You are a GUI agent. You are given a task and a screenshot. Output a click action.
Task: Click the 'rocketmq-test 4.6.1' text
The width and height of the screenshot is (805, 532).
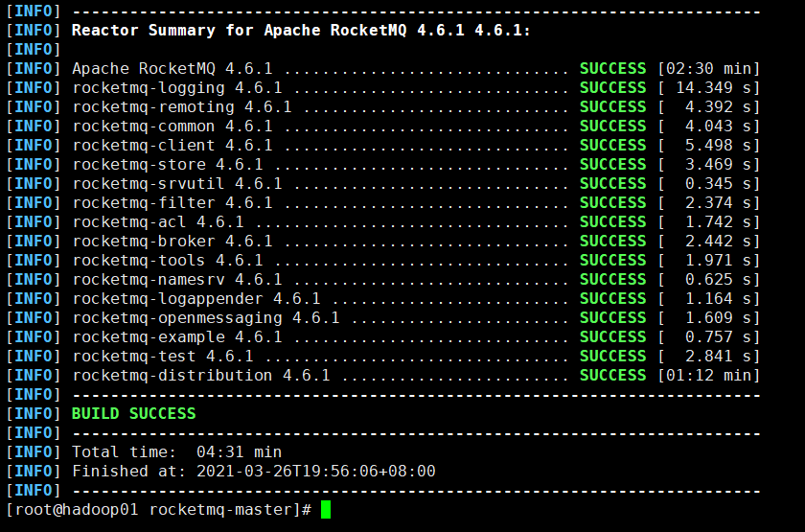[x=163, y=357]
